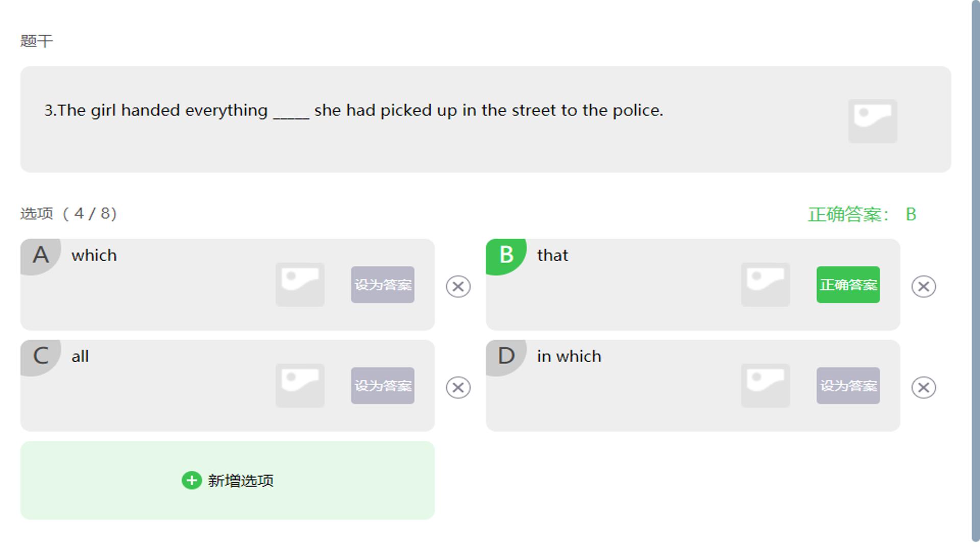
Task: Edit the text 'that' in option B
Action: (552, 255)
